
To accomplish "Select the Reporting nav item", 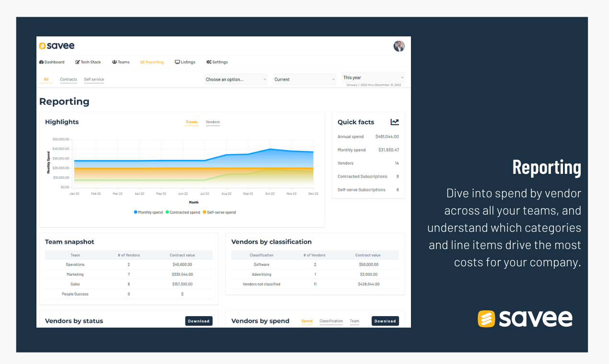I will coord(152,62).
